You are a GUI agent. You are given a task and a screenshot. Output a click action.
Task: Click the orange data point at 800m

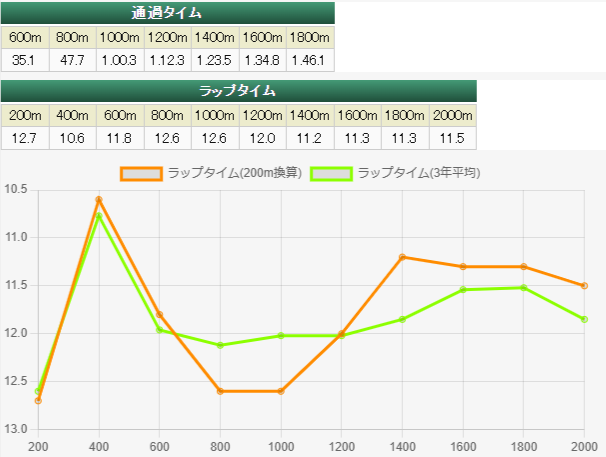point(220,391)
